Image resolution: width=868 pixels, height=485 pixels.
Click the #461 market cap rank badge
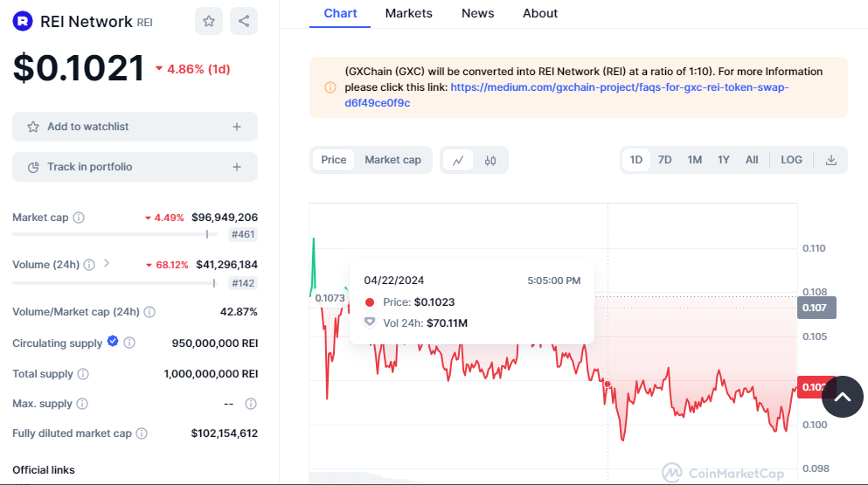243,234
